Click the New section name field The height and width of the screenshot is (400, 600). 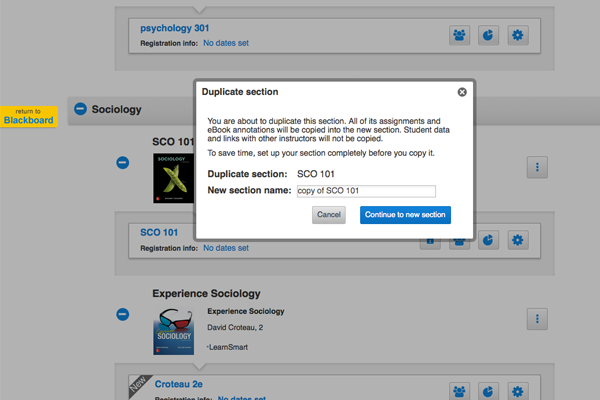(x=366, y=191)
